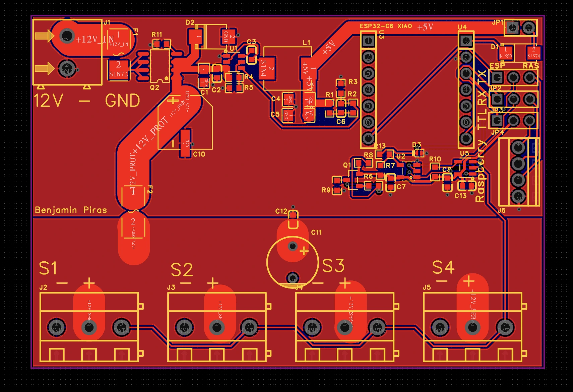
Task: Click the 'S1' servo silkscreen label
Action: [x=48, y=268]
